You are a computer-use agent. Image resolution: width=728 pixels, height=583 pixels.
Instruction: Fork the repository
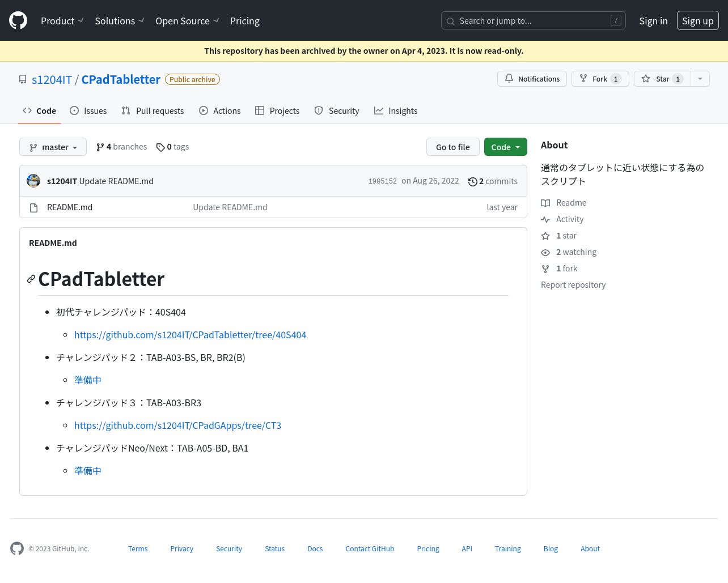click(x=600, y=79)
